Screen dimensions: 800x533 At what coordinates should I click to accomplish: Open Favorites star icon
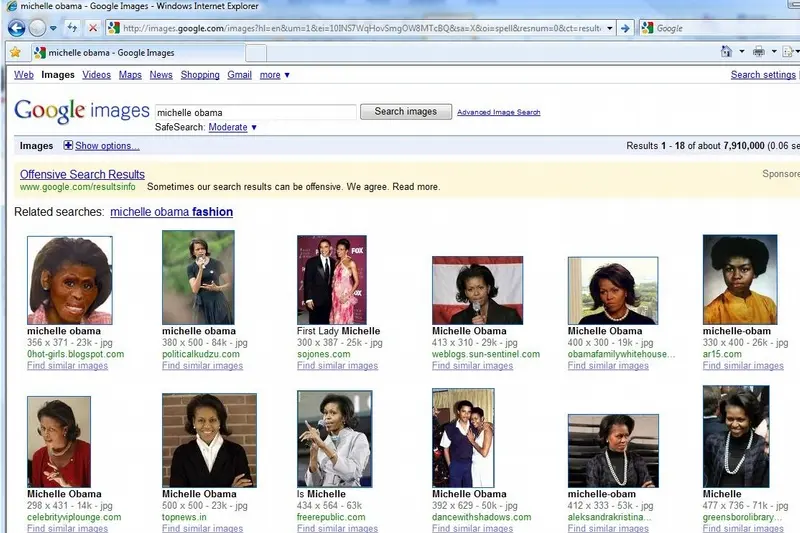(15, 52)
